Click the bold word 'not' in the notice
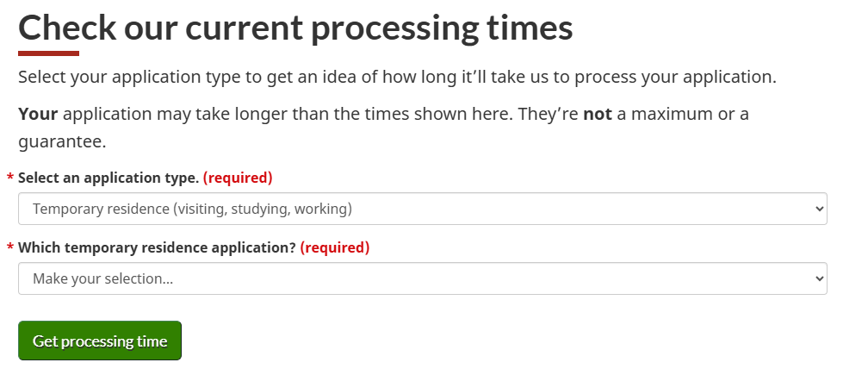Screen dimensions: 868x375 tap(598, 114)
